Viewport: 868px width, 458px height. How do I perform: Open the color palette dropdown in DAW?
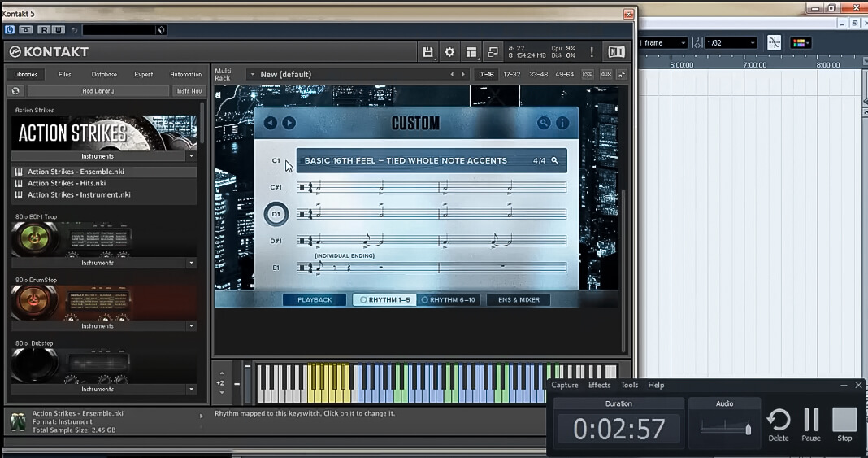pyautogui.click(x=801, y=42)
